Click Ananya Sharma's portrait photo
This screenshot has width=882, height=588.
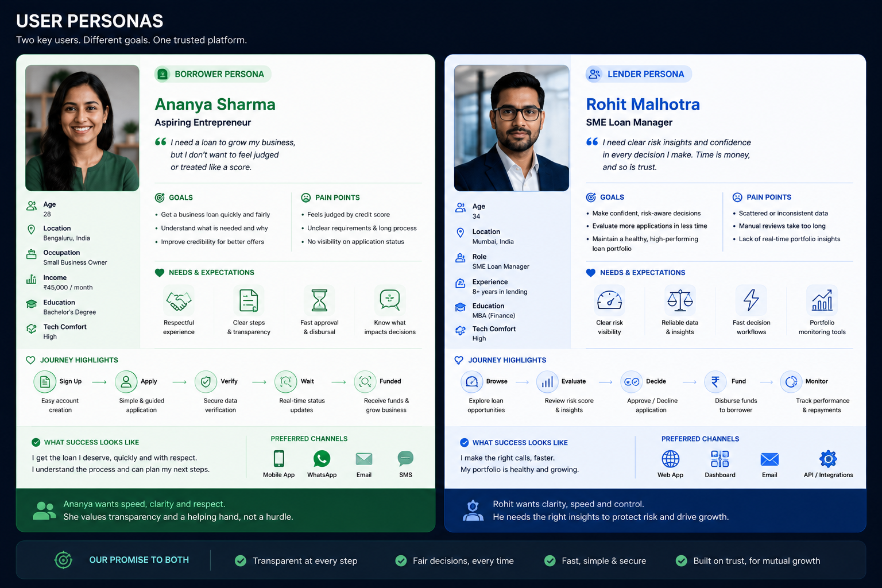click(x=82, y=127)
